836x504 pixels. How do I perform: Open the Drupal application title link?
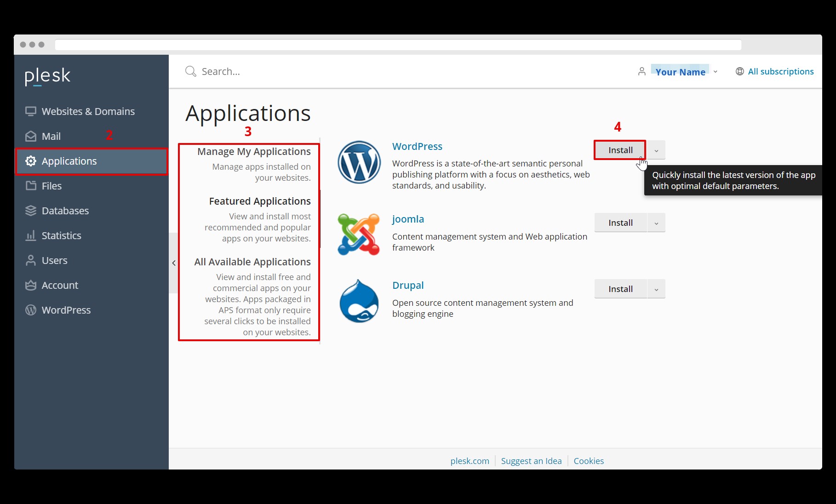click(408, 285)
